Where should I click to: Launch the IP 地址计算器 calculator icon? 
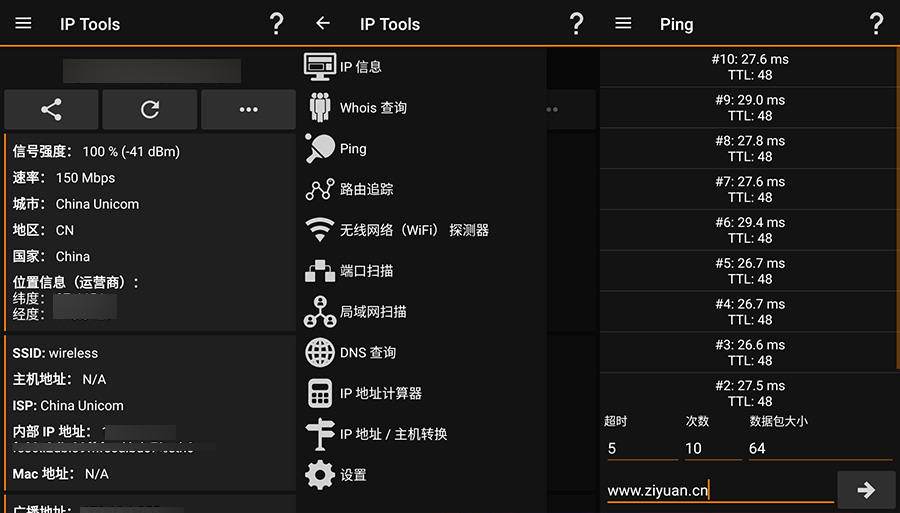(x=320, y=393)
